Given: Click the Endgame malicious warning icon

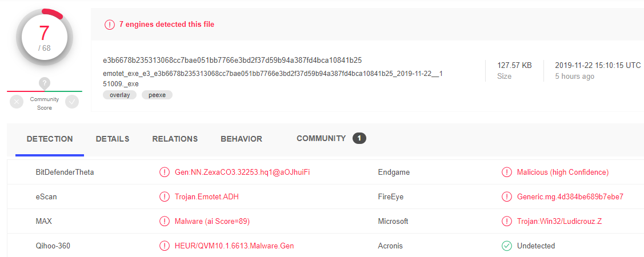Looking at the screenshot, I should (x=506, y=172).
